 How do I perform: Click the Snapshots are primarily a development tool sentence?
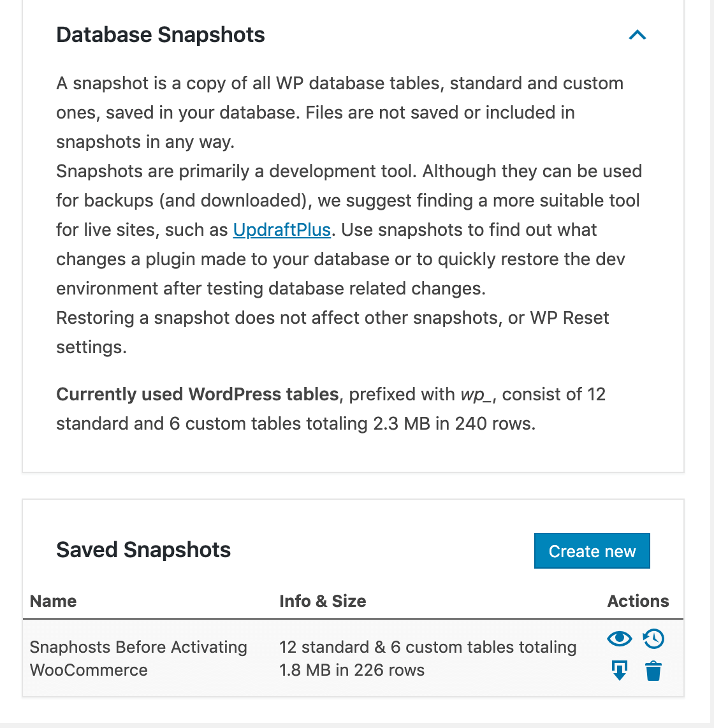click(238, 171)
